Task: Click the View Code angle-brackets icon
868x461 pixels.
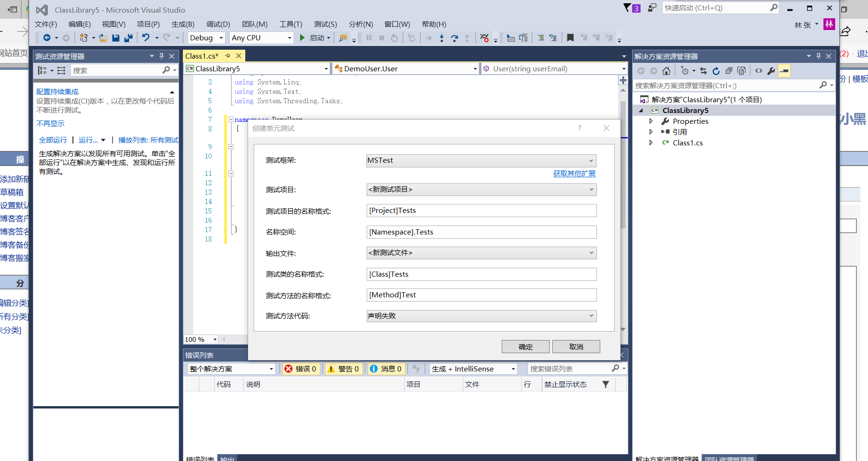Action: 759,71
